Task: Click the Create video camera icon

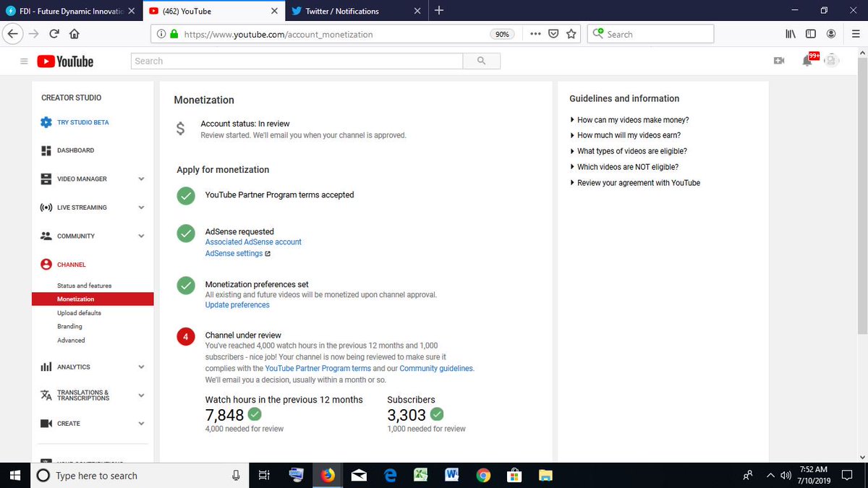Action: point(46,424)
